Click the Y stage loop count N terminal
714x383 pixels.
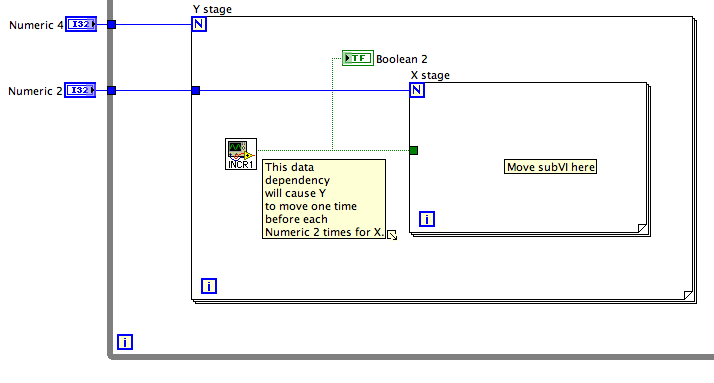coord(199,24)
